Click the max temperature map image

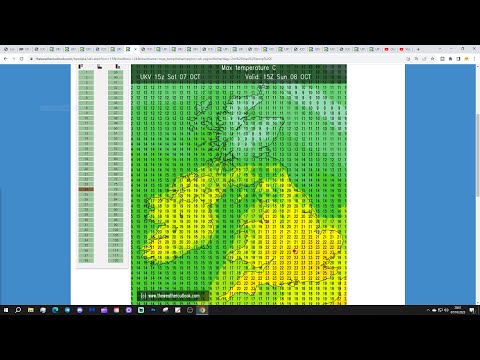pos(239,184)
